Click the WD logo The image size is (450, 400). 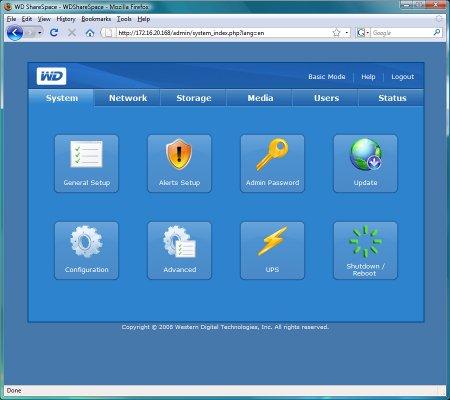(51, 76)
